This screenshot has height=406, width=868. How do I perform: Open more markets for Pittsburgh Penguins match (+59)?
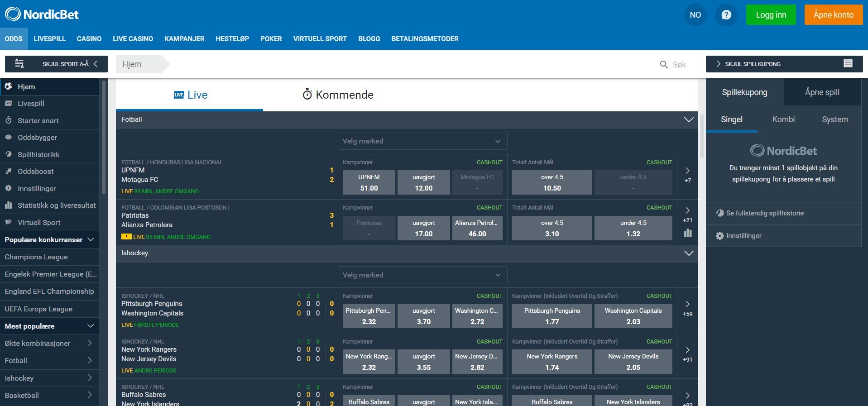tap(688, 308)
